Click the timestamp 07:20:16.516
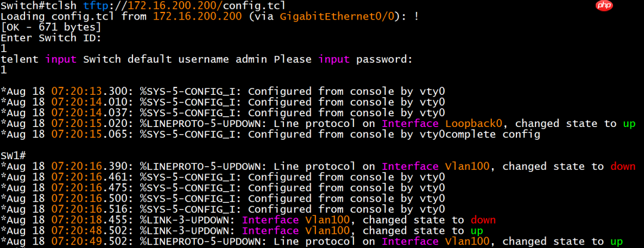Image resolution: width=644 pixels, height=248 pixels. (89, 209)
